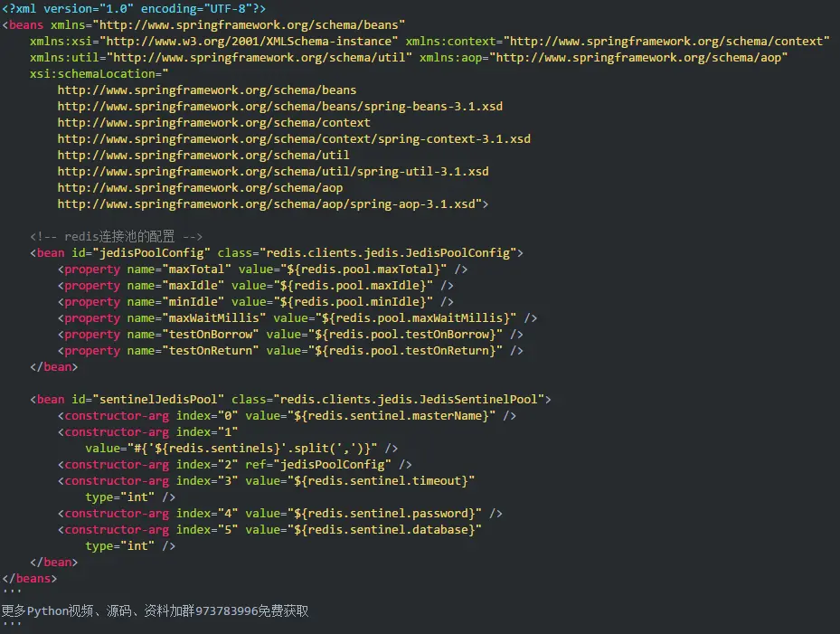The image size is (840, 634).
Task: Click the xmlns:aop schema/aop URL
Action: [638, 57]
